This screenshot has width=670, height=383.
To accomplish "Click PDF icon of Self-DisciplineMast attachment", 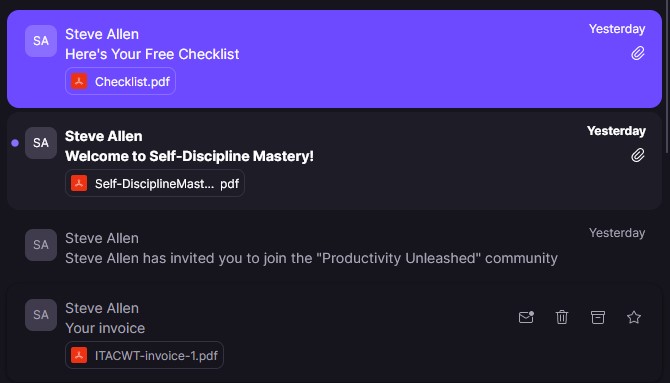I will 79,183.
